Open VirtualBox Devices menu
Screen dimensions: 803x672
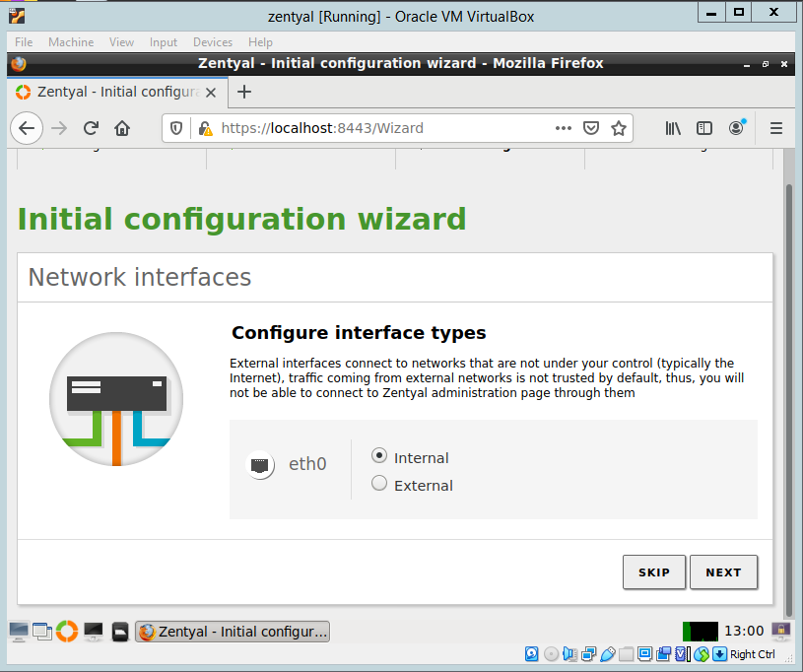coord(213,42)
